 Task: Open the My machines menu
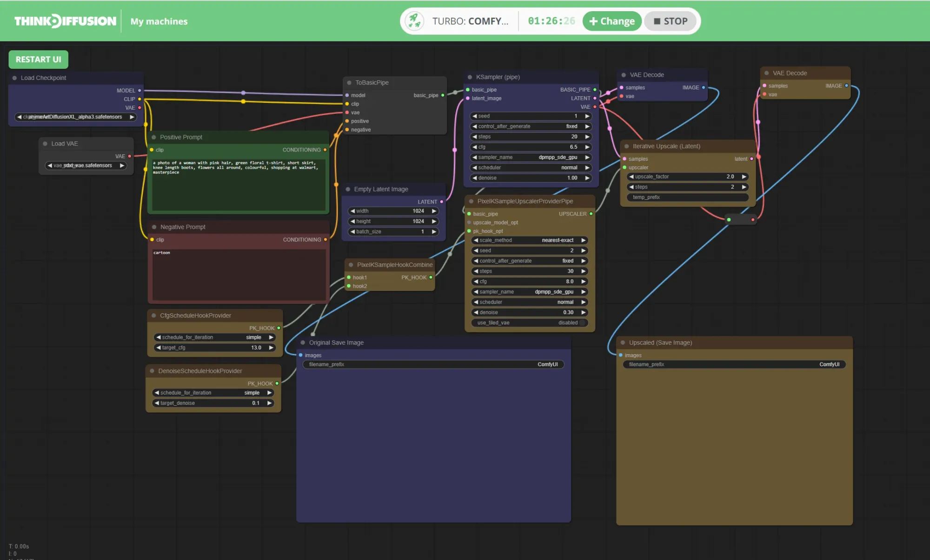click(x=159, y=21)
